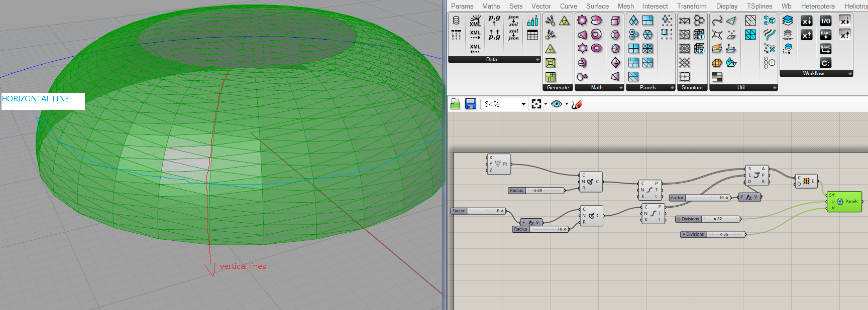Viewport: 868px width, 310px height.
Task: Switch to the Transform tab
Action: point(691,6)
